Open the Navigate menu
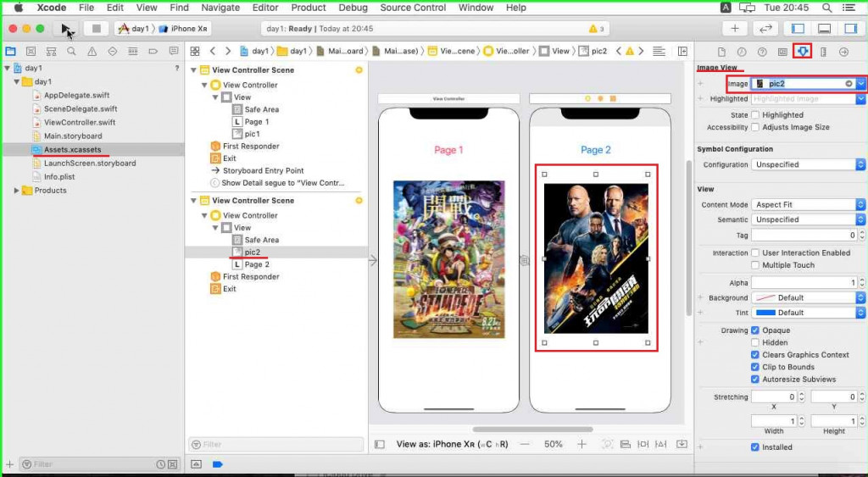Screen dimensions: 868x477 [220, 8]
